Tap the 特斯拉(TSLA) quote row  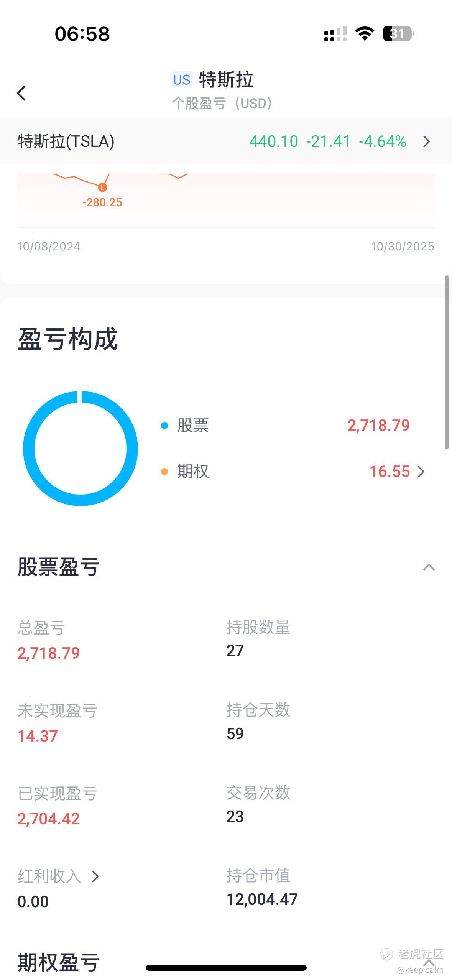(226, 141)
